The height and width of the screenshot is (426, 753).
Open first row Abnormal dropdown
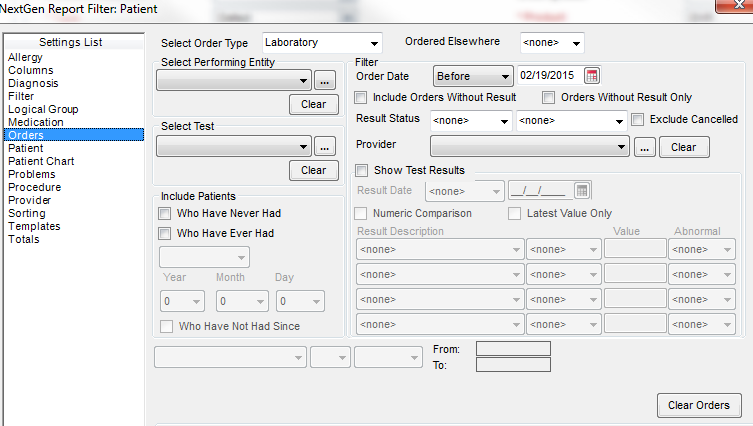coord(702,249)
